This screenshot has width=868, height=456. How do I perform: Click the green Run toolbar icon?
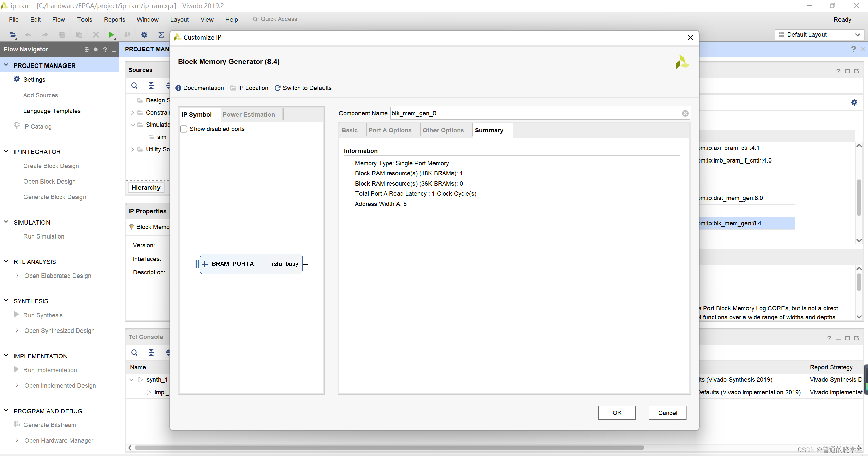tap(111, 35)
